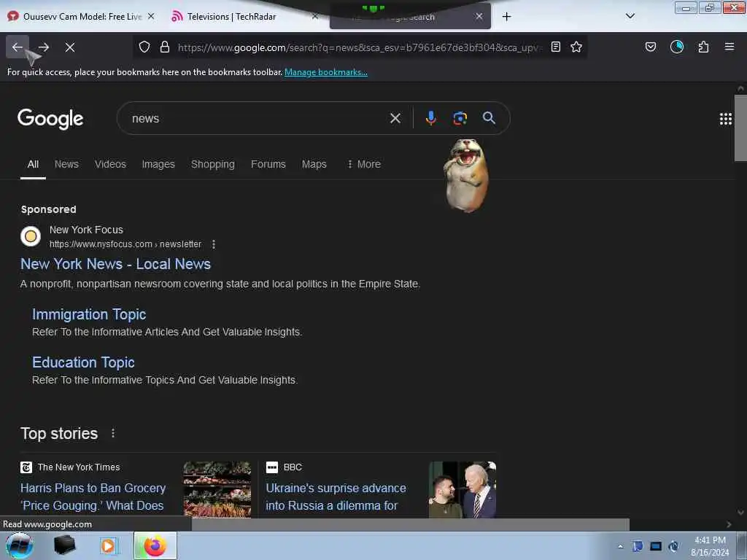
Task: Open the Windows Start orb
Action: tap(20, 545)
